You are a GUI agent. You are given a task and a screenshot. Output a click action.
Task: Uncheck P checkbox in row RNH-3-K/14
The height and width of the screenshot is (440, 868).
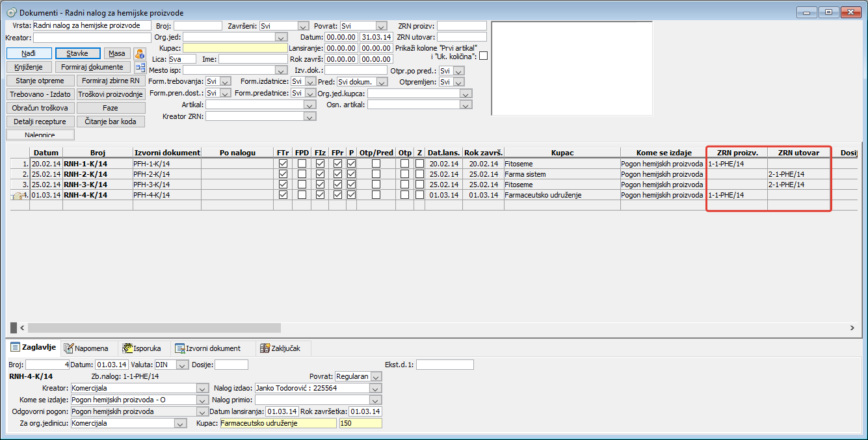[352, 185]
